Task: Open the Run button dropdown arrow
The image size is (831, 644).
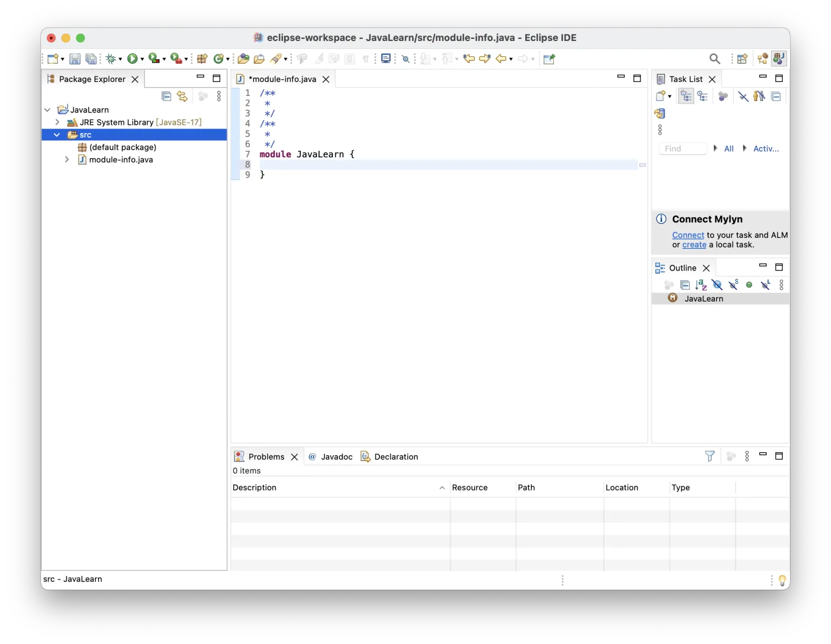Action: [x=142, y=59]
